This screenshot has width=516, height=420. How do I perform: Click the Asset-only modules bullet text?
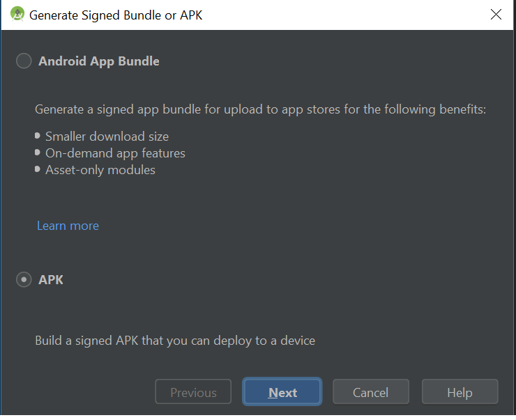coord(100,170)
